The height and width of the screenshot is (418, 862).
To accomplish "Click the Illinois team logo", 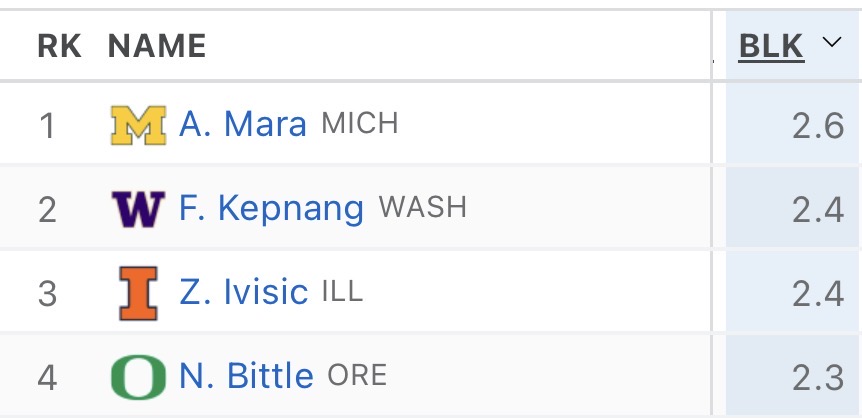I will (138, 292).
